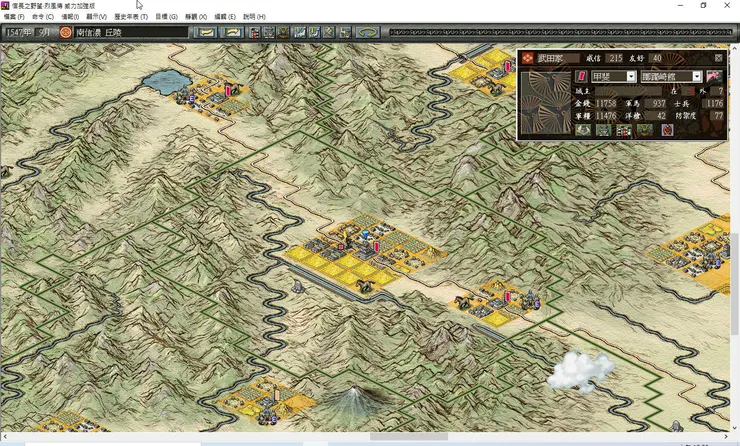Open the 目標(G) menu
The image size is (740, 446).
pyautogui.click(x=166, y=17)
